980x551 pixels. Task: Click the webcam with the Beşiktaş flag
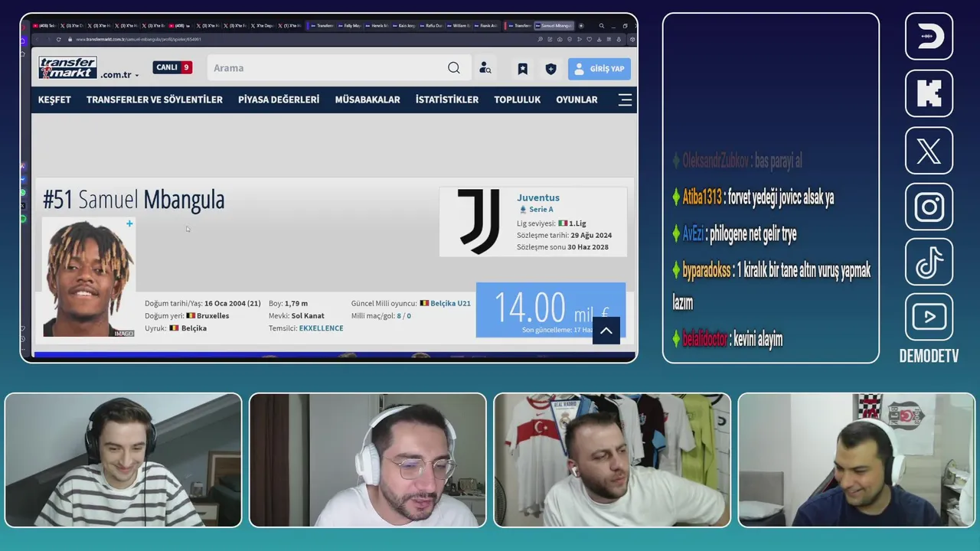[857, 460]
